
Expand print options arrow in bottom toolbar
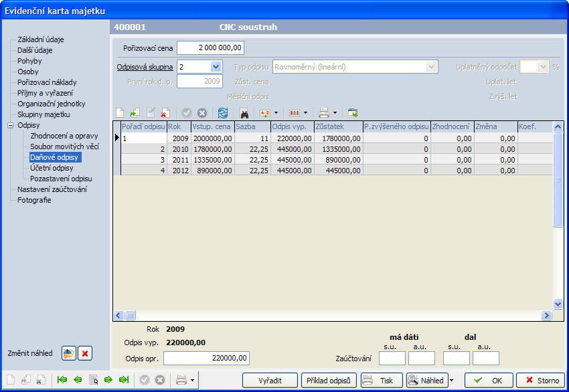pos(192,380)
